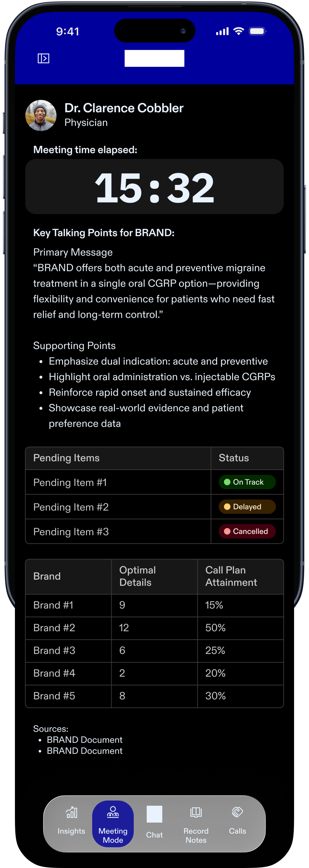
Task: Tap the battery status icon
Action: point(257,31)
